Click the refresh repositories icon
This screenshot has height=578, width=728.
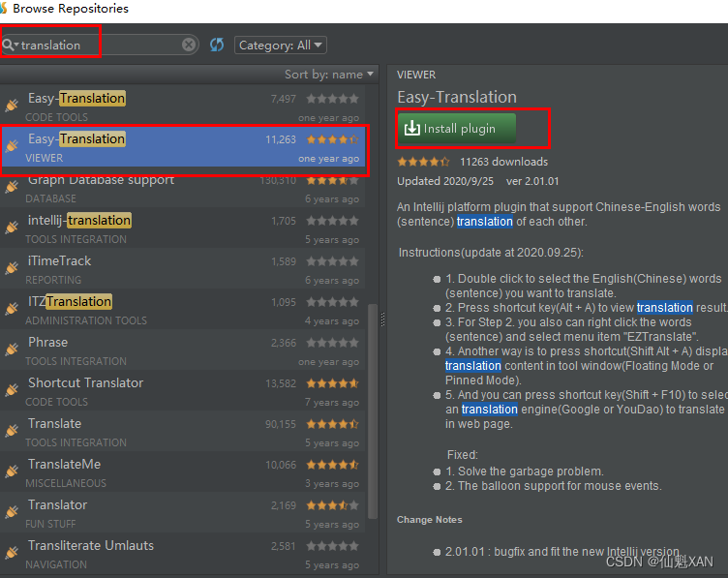217,45
